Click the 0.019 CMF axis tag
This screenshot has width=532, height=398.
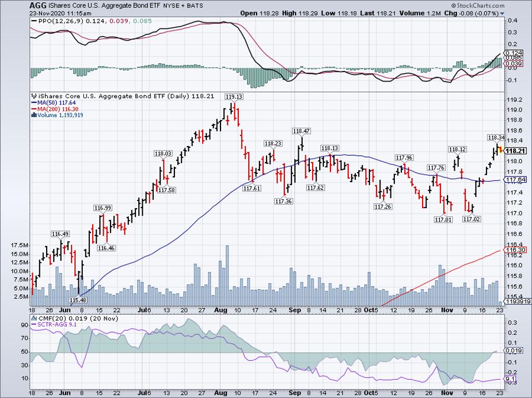pos(514,351)
